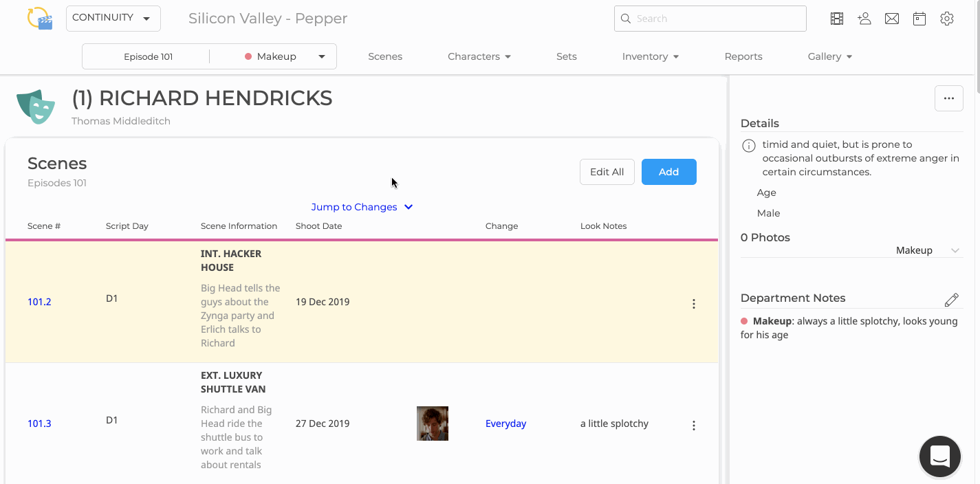
Task: Open the scene 101.3 photo thumbnail
Action: [x=433, y=423]
